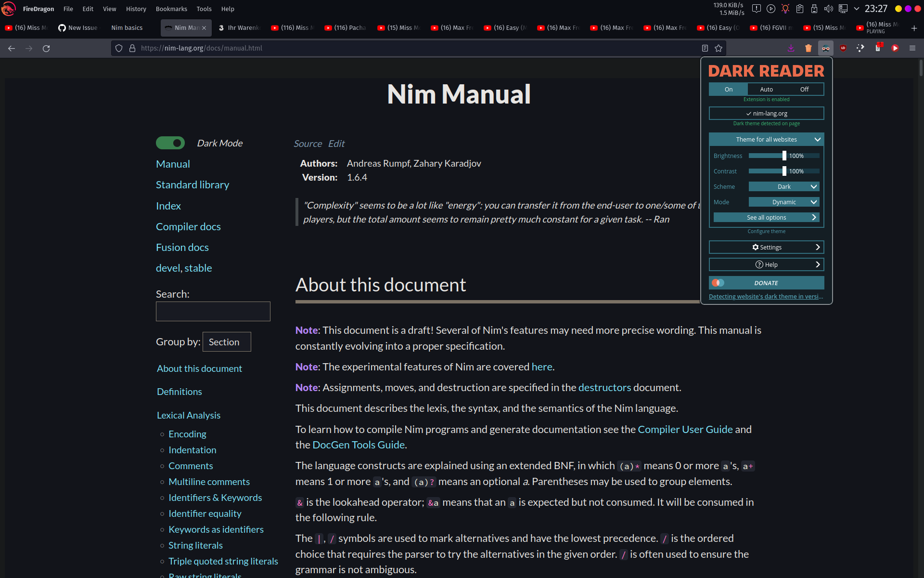The width and height of the screenshot is (924, 578).
Task: Open the Standard library link
Action: click(x=192, y=184)
